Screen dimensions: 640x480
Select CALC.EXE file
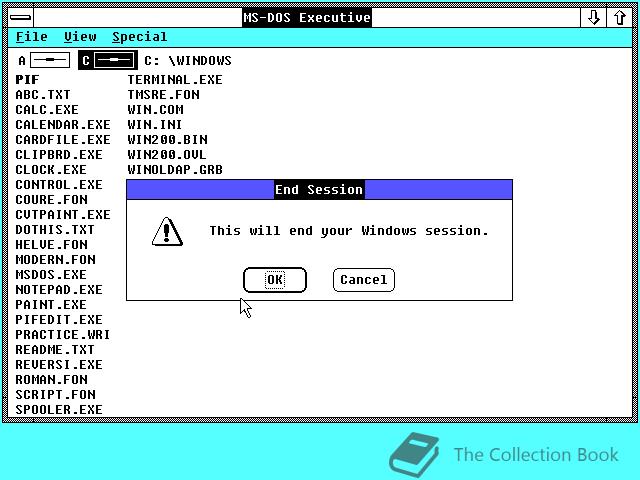pyautogui.click(x=47, y=110)
